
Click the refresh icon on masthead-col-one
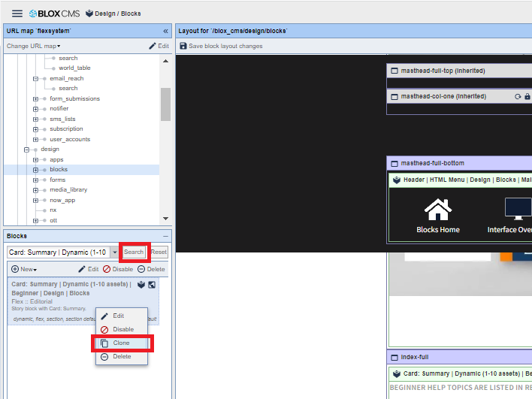(517, 97)
